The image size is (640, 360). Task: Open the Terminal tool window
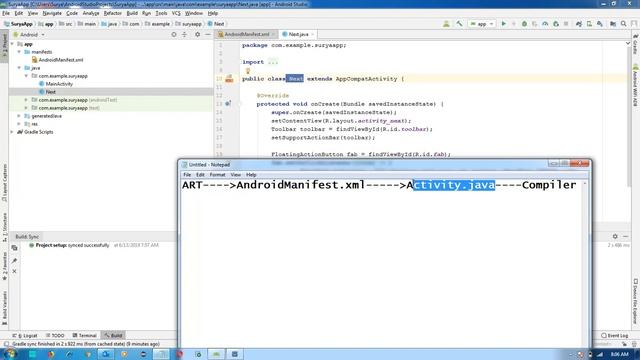84,336
